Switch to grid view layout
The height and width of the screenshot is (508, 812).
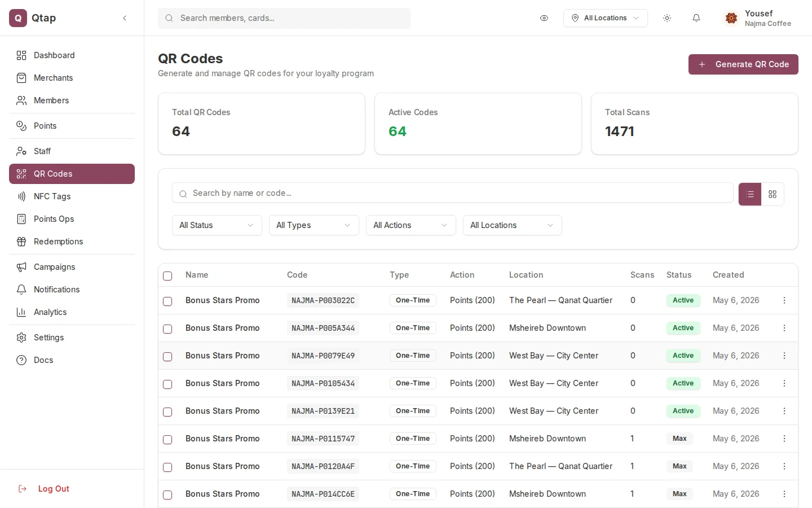pyautogui.click(x=773, y=194)
